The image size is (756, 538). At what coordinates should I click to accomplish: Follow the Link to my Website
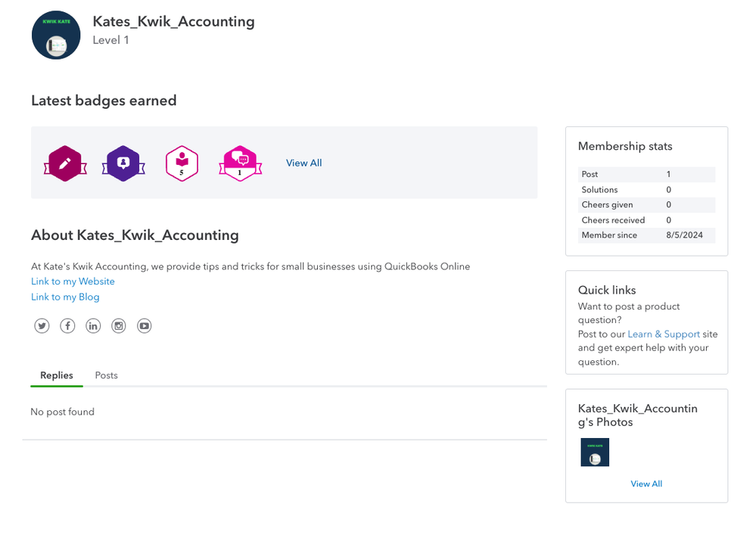point(73,281)
